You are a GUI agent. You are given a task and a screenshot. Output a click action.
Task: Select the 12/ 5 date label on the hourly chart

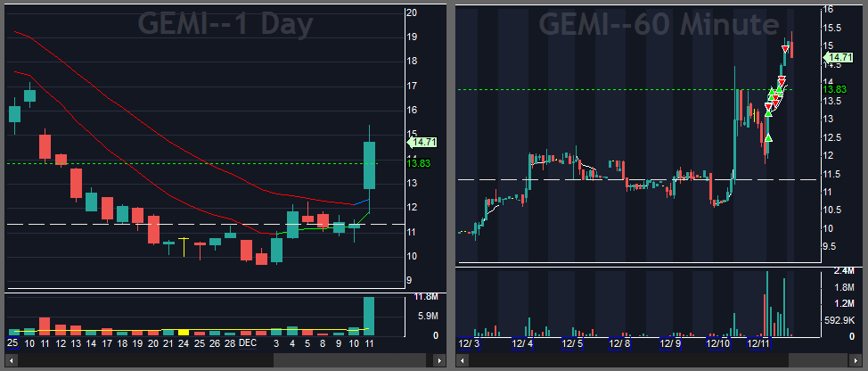[x=572, y=343]
